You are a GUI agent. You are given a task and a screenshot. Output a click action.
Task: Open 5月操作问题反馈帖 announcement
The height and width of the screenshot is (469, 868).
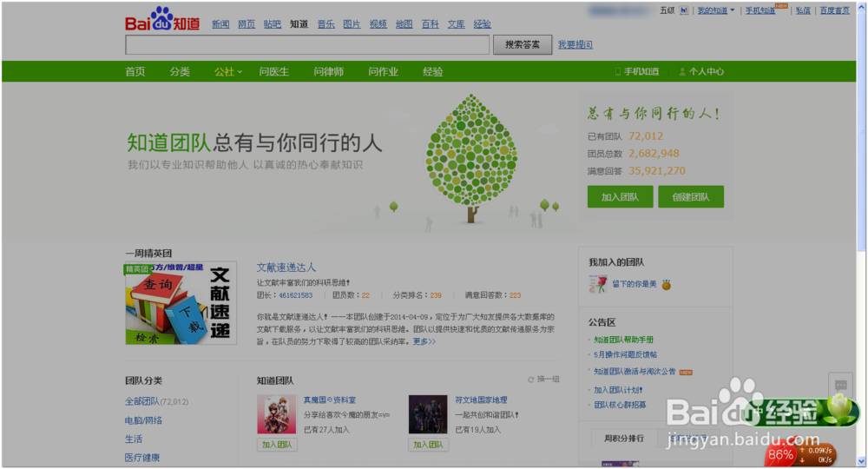[625, 354]
